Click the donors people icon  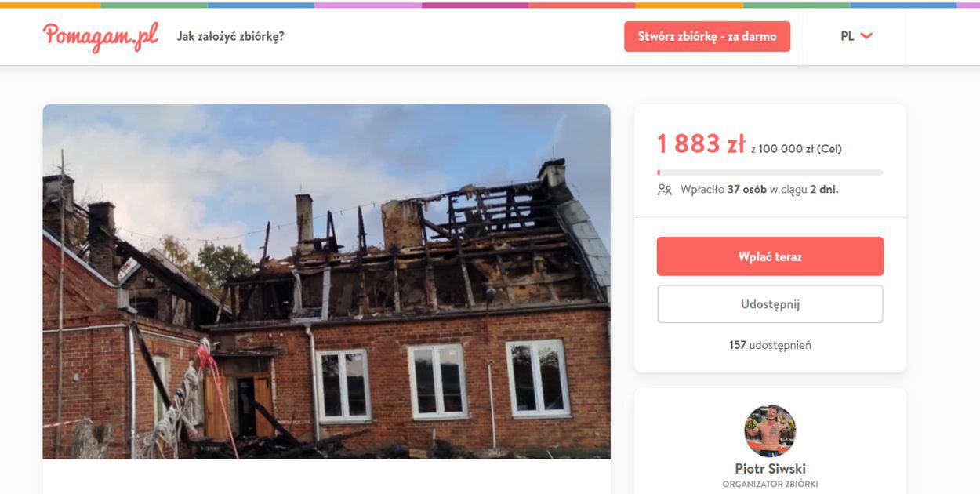665,190
